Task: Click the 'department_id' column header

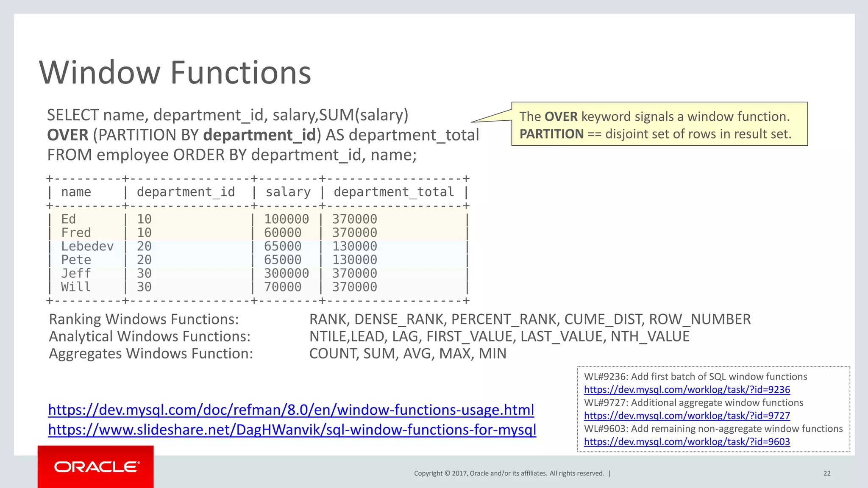Action: pos(186,192)
